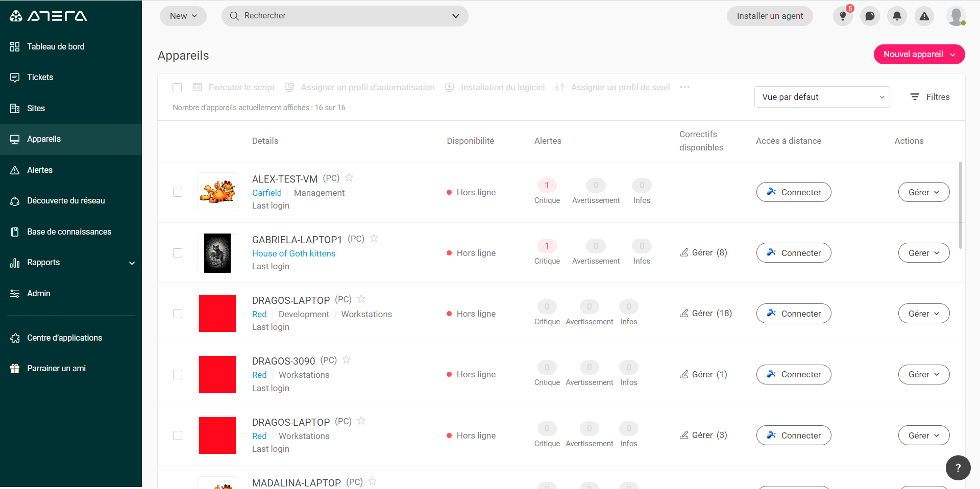The image size is (980, 489).
Task: Click the magnifier search icon
Action: [234, 16]
